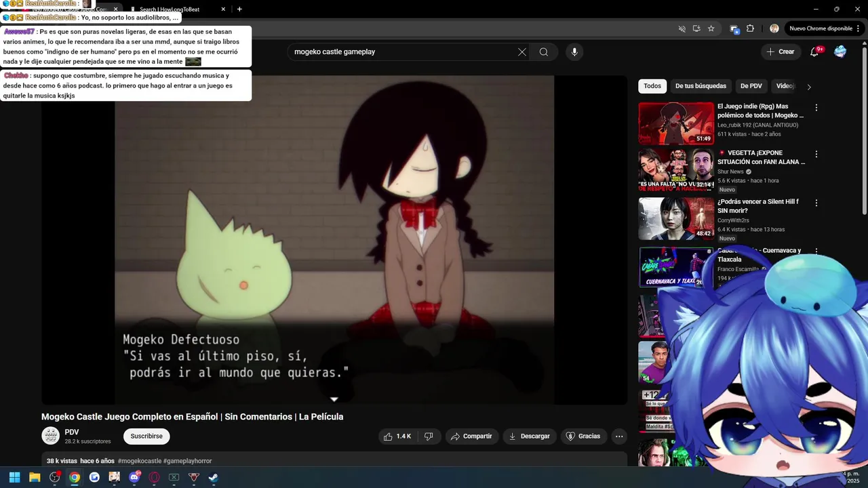Open Shur News channel name
868x488 pixels.
(731, 171)
